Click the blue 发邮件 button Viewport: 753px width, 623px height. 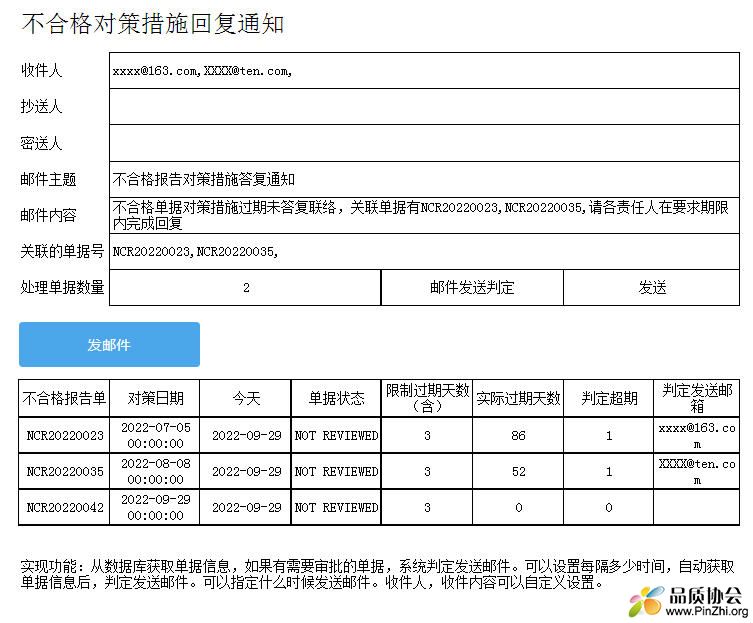tap(109, 344)
